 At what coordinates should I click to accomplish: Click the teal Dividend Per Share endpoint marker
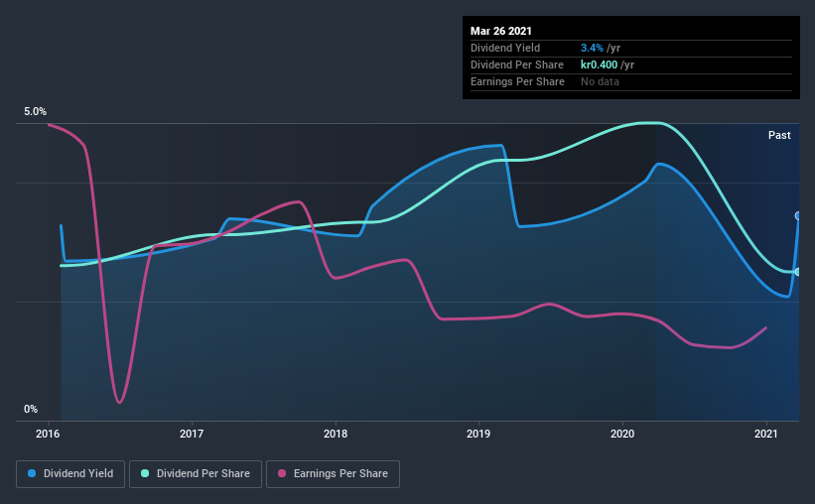(798, 272)
